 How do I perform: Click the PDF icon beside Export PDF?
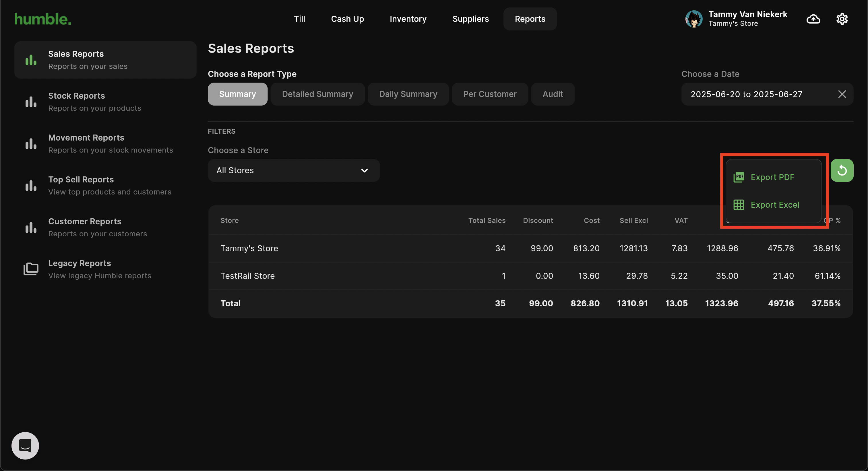739,177
